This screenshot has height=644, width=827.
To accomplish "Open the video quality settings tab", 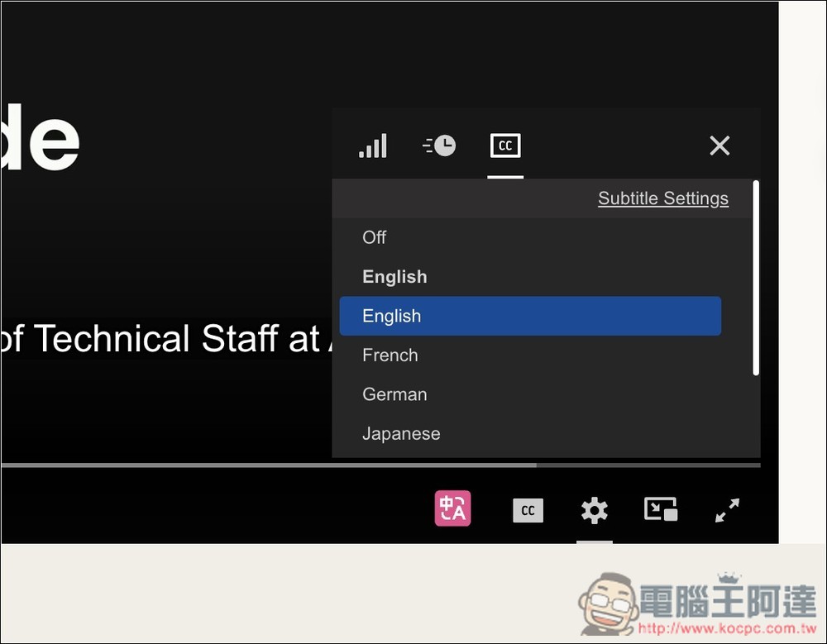I will click(373, 146).
